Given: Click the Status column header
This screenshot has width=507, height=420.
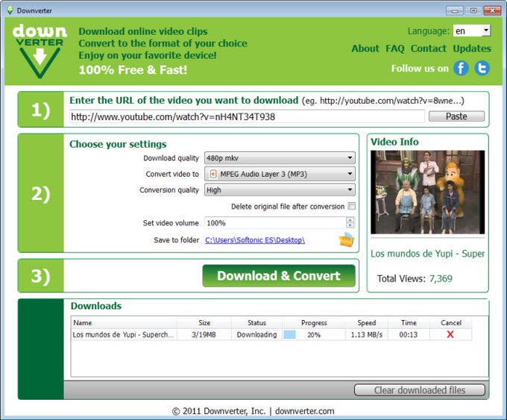Looking at the screenshot, I should [x=256, y=322].
